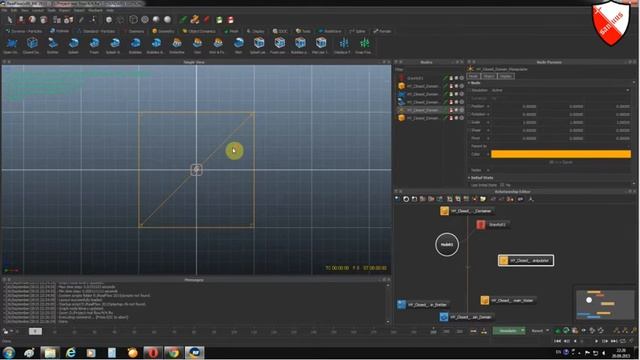Click the green arrow icon in main toolbar
Viewport: 640px width, 360px height.
(x=183, y=20)
